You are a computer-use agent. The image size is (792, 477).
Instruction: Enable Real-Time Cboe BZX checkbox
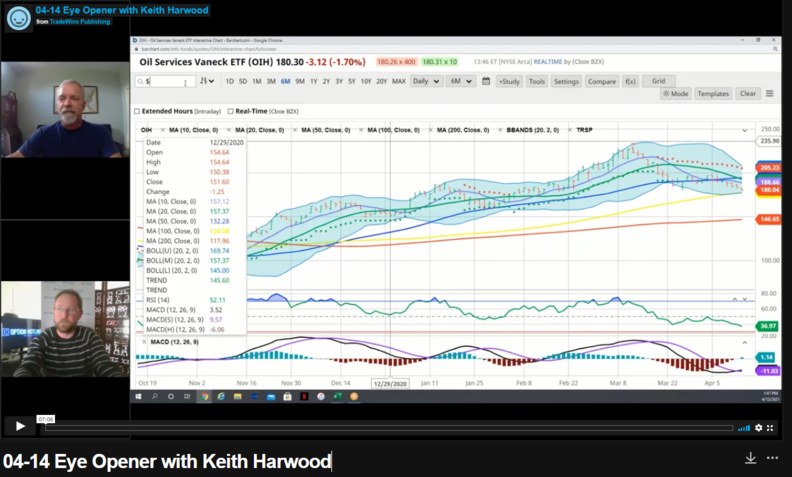coord(230,111)
